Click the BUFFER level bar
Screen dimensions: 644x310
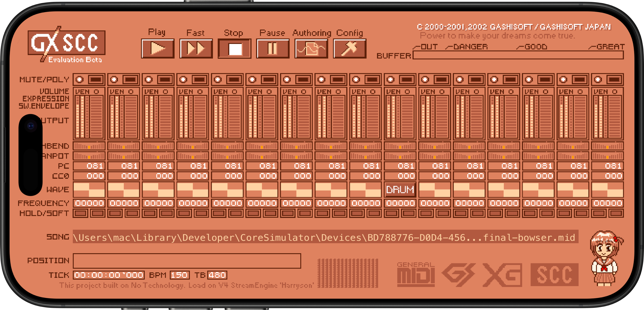[518, 55]
